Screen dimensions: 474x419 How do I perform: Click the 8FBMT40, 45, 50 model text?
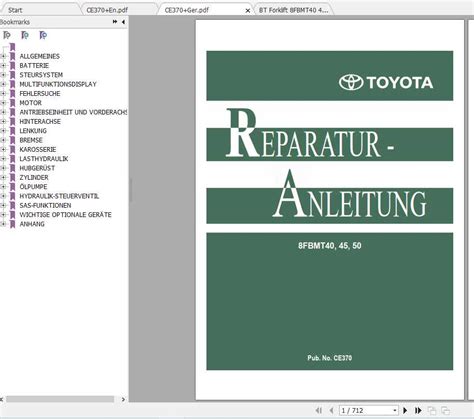330,246
